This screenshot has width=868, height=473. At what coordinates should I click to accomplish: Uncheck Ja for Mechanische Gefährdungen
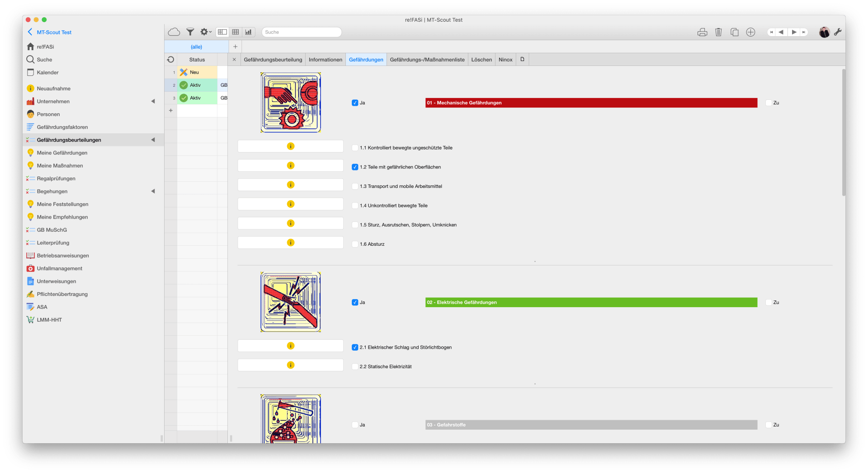click(x=355, y=103)
